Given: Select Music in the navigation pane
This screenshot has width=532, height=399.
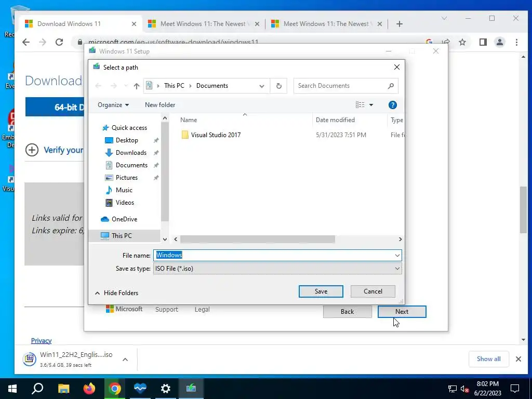Looking at the screenshot, I should pyautogui.click(x=124, y=190).
